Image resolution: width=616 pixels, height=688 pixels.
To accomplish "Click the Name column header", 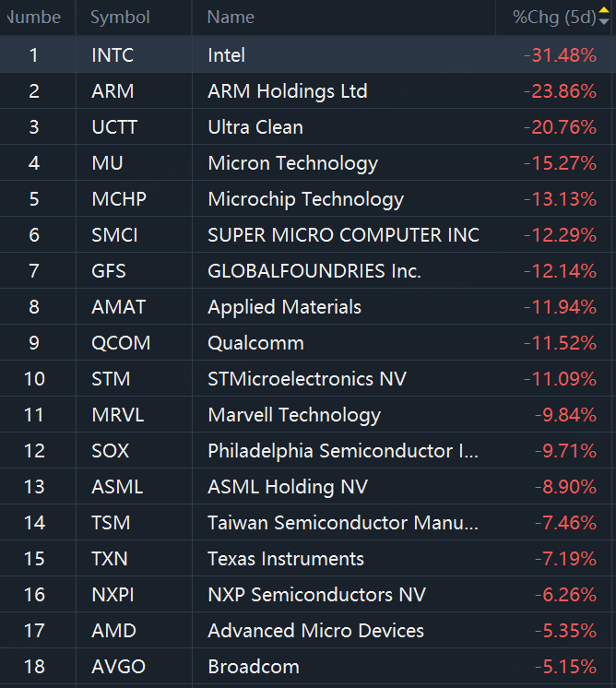I will point(231,18).
